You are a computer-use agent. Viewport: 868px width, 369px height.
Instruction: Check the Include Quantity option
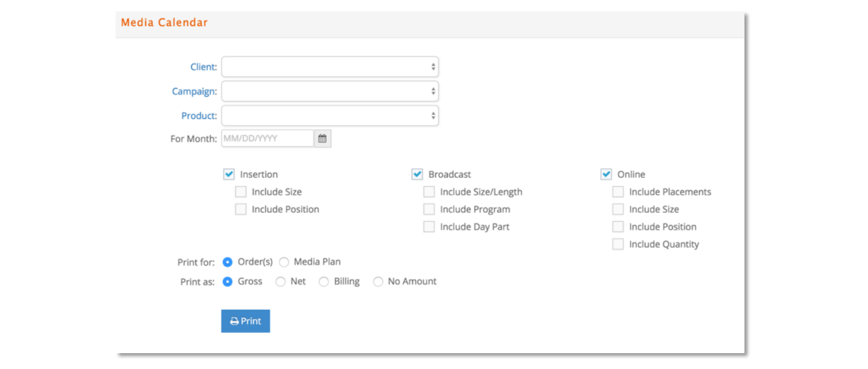[x=618, y=245]
